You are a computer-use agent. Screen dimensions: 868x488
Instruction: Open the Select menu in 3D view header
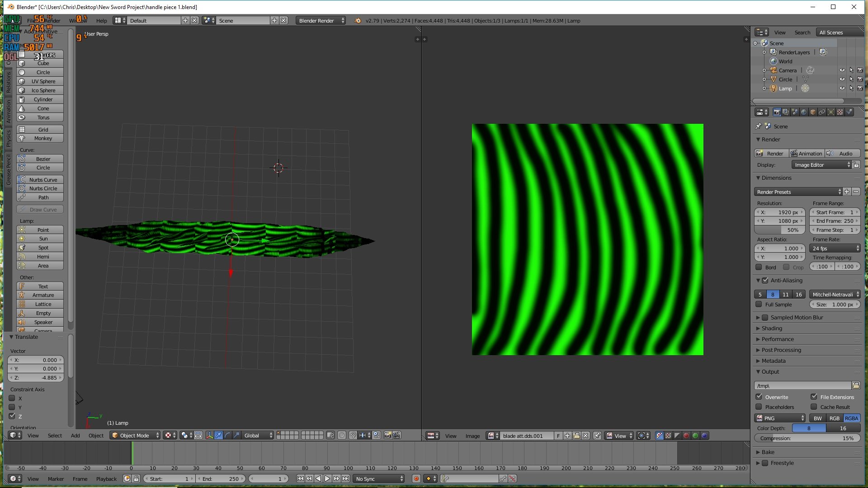(55, 436)
